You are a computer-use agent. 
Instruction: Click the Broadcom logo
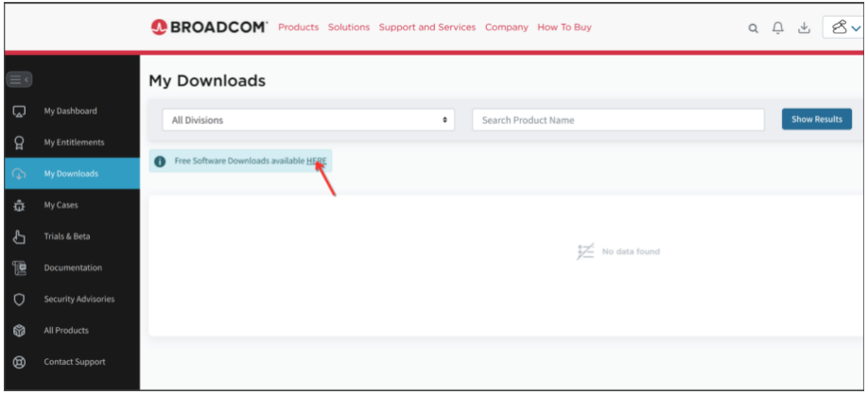coord(209,27)
